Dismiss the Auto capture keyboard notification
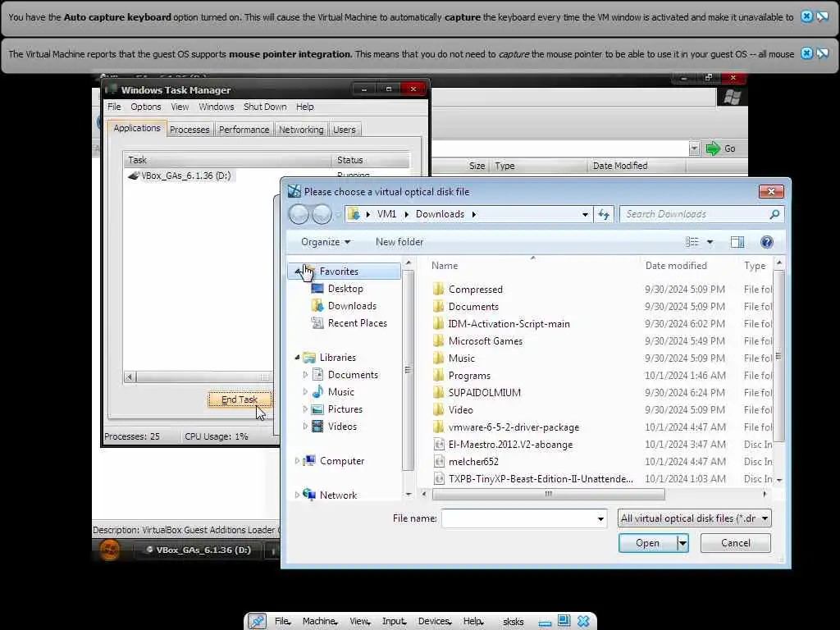 click(806, 16)
